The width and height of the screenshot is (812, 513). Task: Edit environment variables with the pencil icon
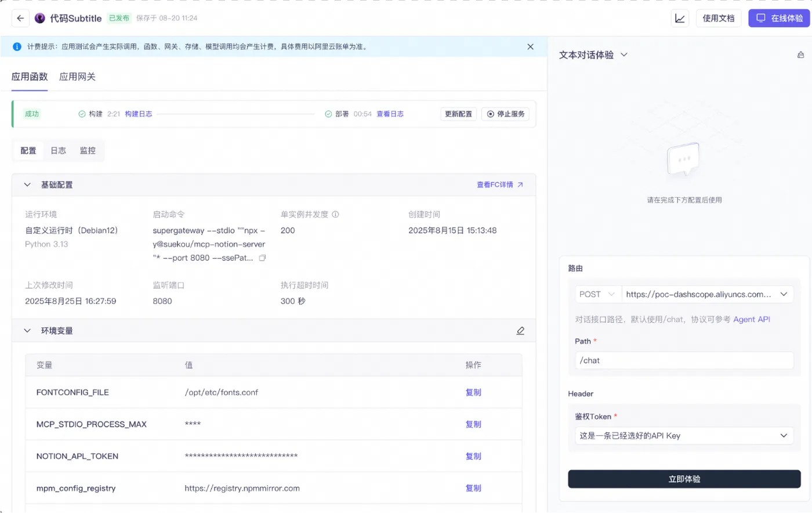click(520, 331)
